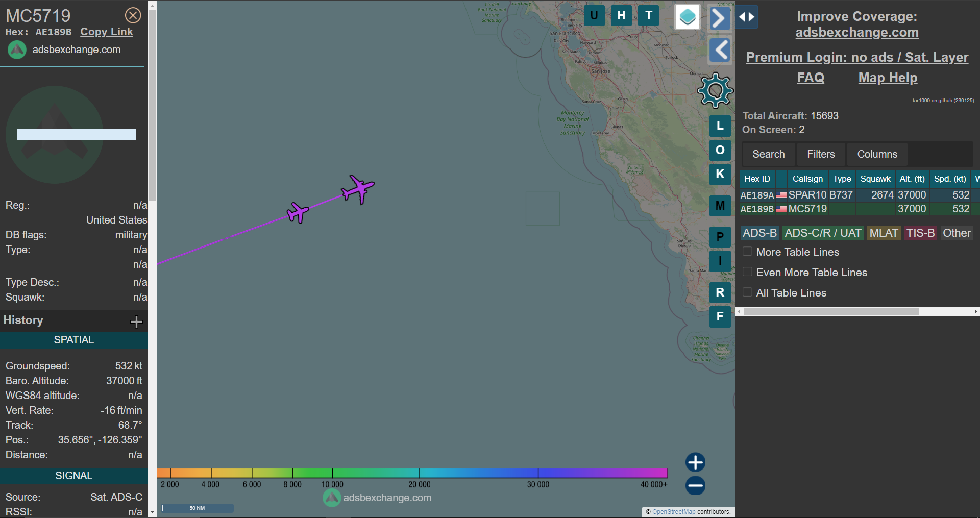Select the MC5719 row in aircraft table
Image resolution: width=980 pixels, height=518 pixels.
860,209
